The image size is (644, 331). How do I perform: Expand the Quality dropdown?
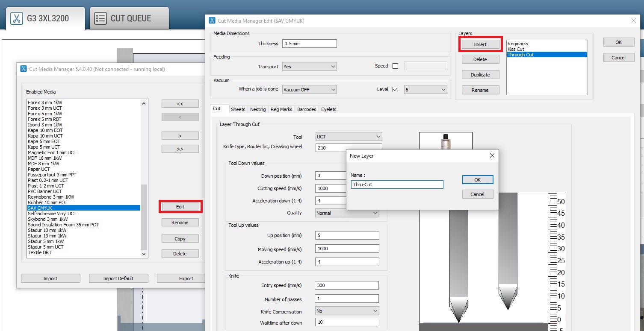click(x=347, y=213)
